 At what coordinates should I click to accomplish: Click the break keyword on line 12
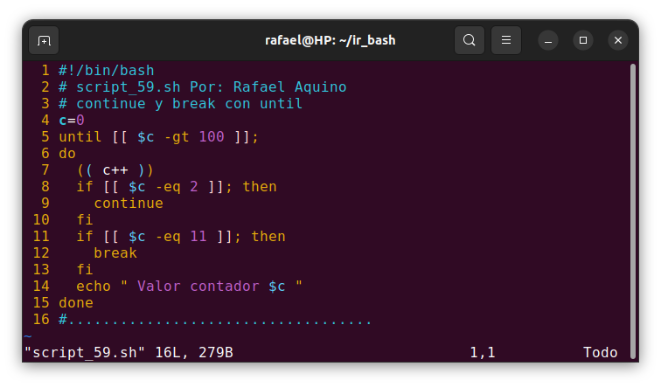[115, 253]
